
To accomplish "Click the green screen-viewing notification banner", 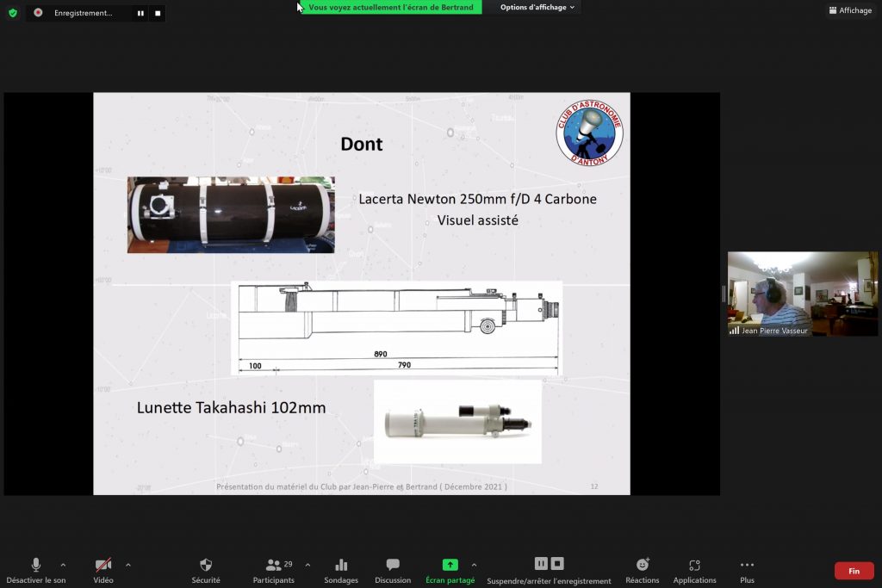I will pyautogui.click(x=391, y=7).
